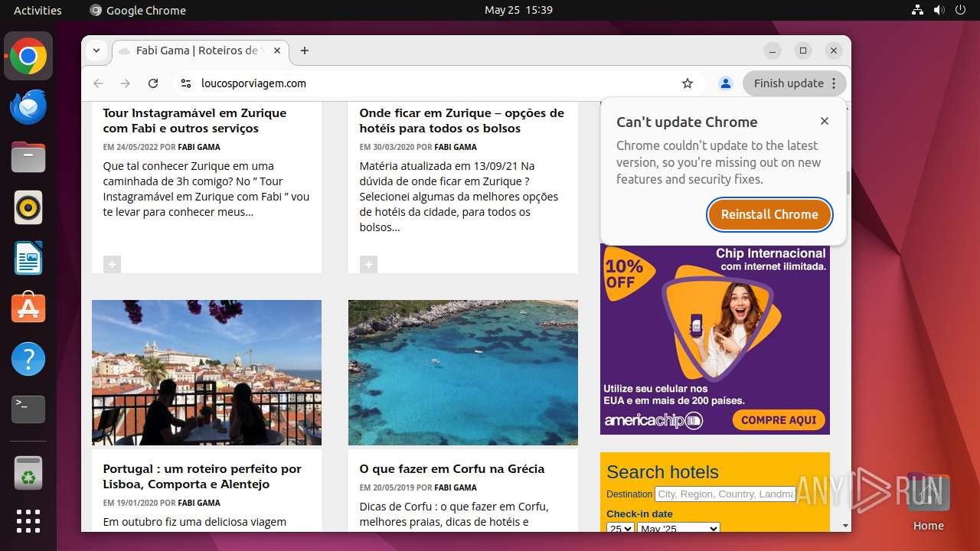Open the volume icon in system tray
The height and width of the screenshot is (551, 980).
click(x=939, y=10)
